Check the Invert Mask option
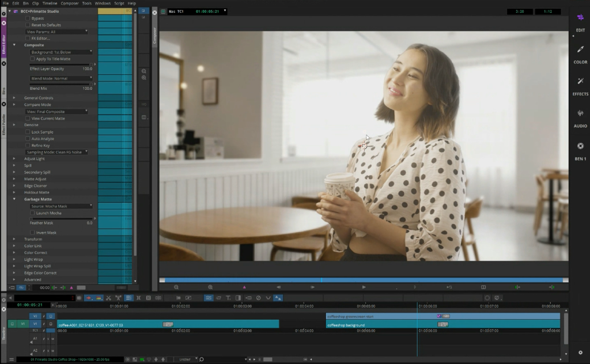Viewport: 590px width, 364px height. pos(32,233)
